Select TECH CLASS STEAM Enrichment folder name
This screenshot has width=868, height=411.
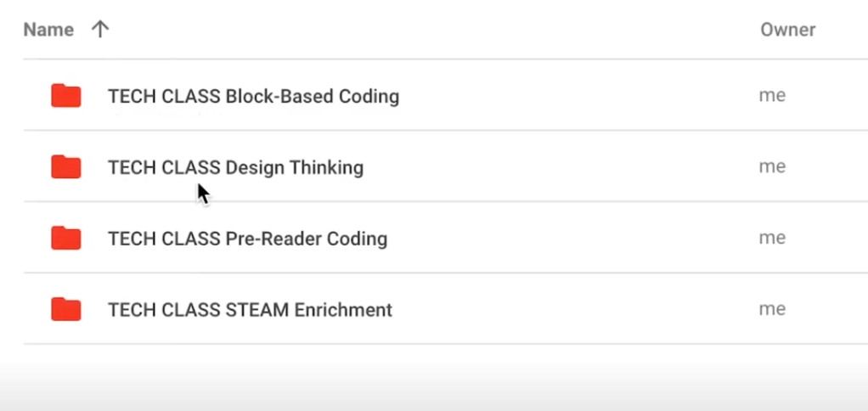click(x=250, y=310)
